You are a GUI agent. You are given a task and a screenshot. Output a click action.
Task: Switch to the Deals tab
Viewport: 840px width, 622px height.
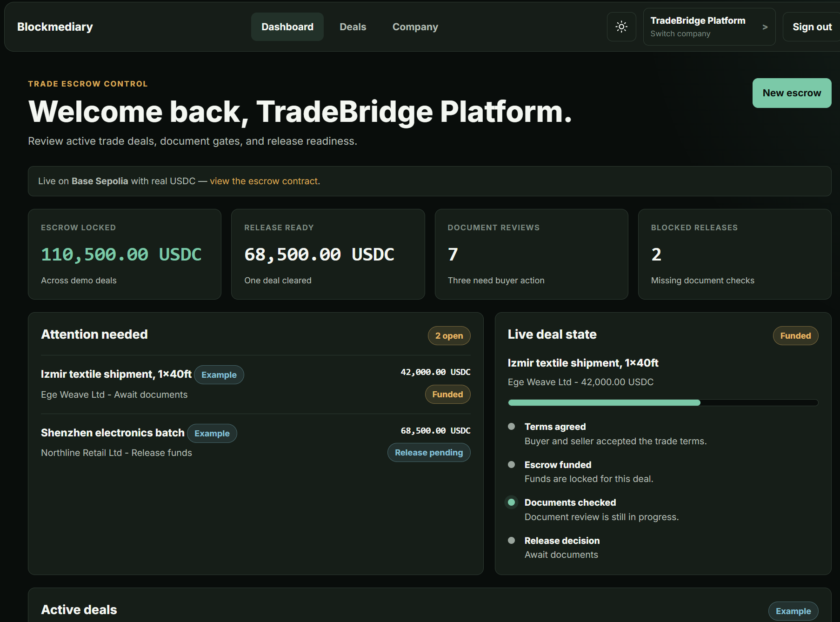pyautogui.click(x=353, y=27)
